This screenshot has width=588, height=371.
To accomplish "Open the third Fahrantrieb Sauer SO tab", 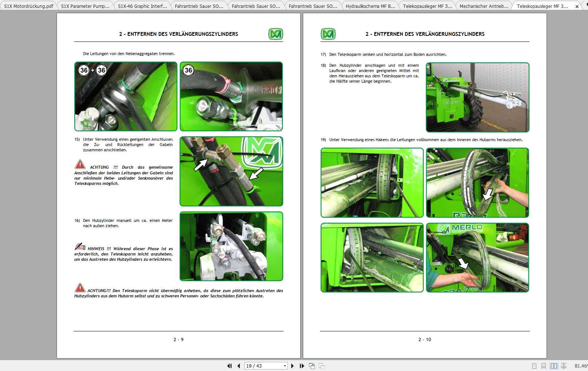I will [313, 6].
